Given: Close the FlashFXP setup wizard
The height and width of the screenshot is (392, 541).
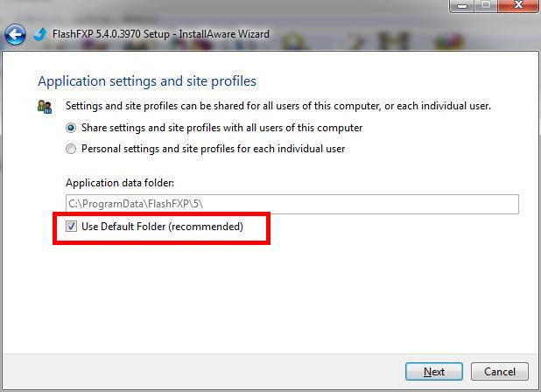Looking at the screenshot, I should [517, 6].
